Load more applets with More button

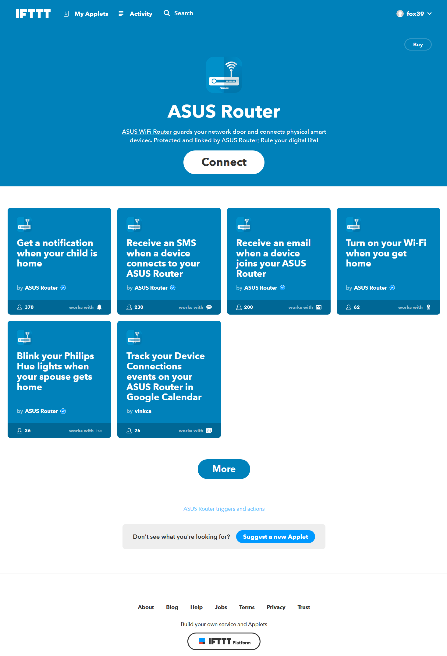click(x=224, y=469)
